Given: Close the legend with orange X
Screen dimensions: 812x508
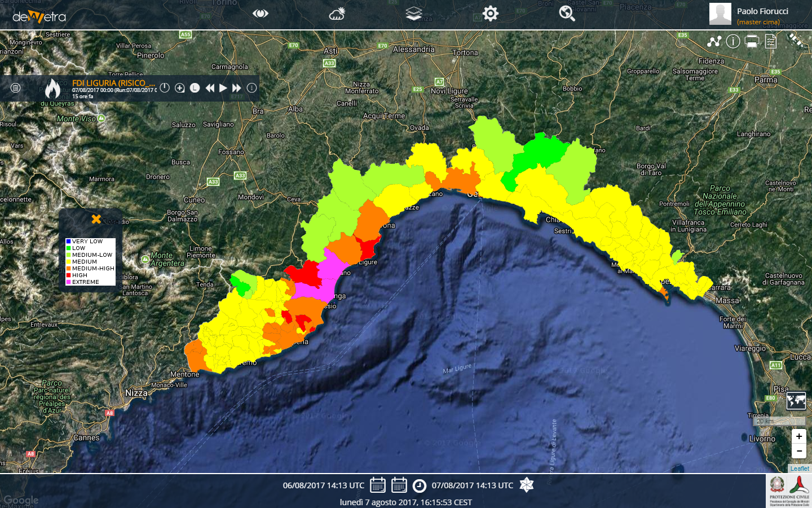Looking at the screenshot, I should [96, 219].
